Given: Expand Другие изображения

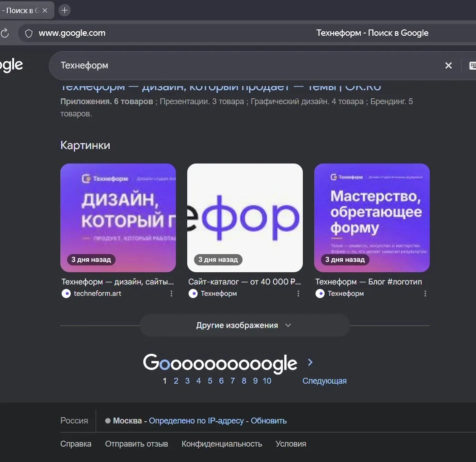Looking at the screenshot, I should pos(245,326).
